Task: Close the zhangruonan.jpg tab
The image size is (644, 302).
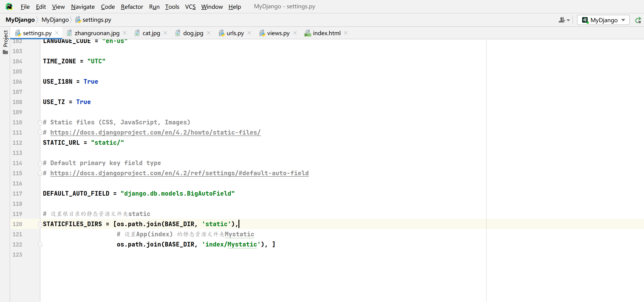Action: (125, 33)
